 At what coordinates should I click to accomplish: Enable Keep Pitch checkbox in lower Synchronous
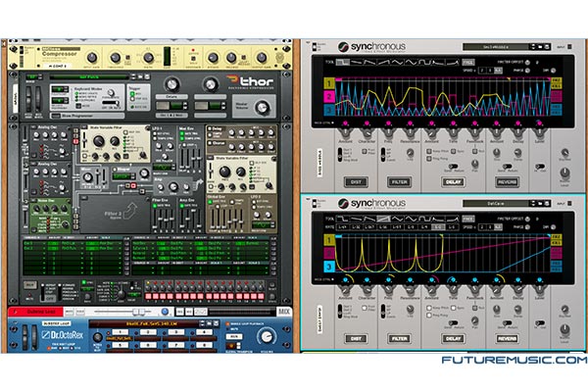[429, 308]
